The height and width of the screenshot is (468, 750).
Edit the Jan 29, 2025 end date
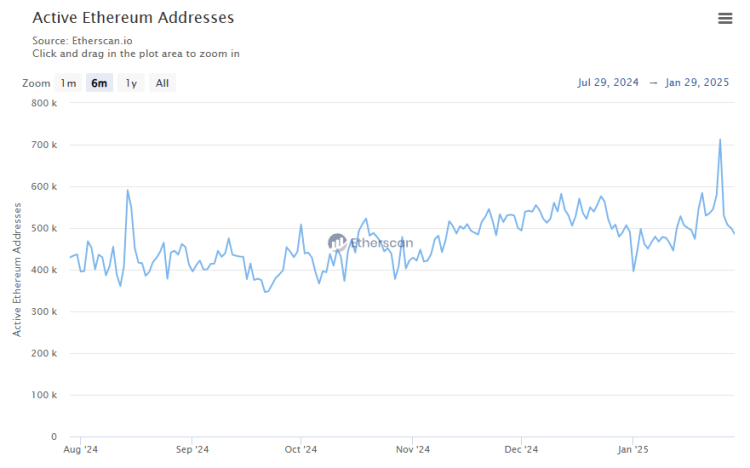699,83
